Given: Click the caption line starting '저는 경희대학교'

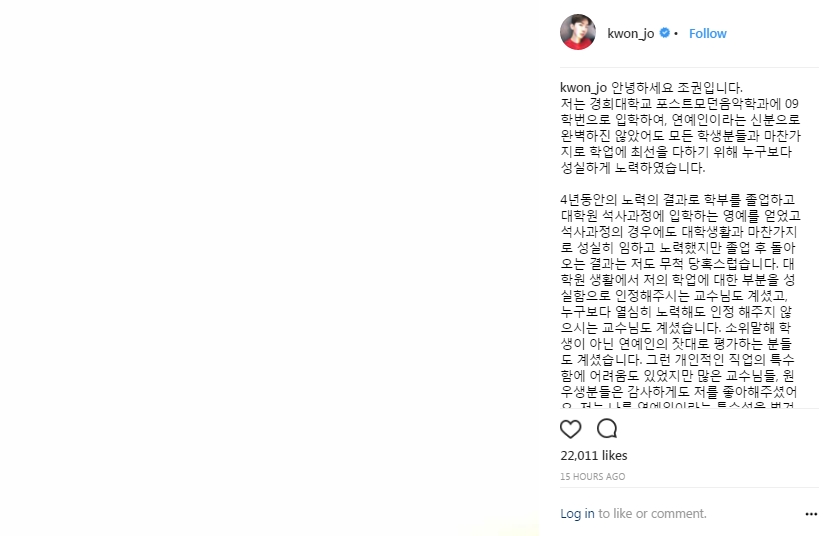Looking at the screenshot, I should (x=679, y=103).
